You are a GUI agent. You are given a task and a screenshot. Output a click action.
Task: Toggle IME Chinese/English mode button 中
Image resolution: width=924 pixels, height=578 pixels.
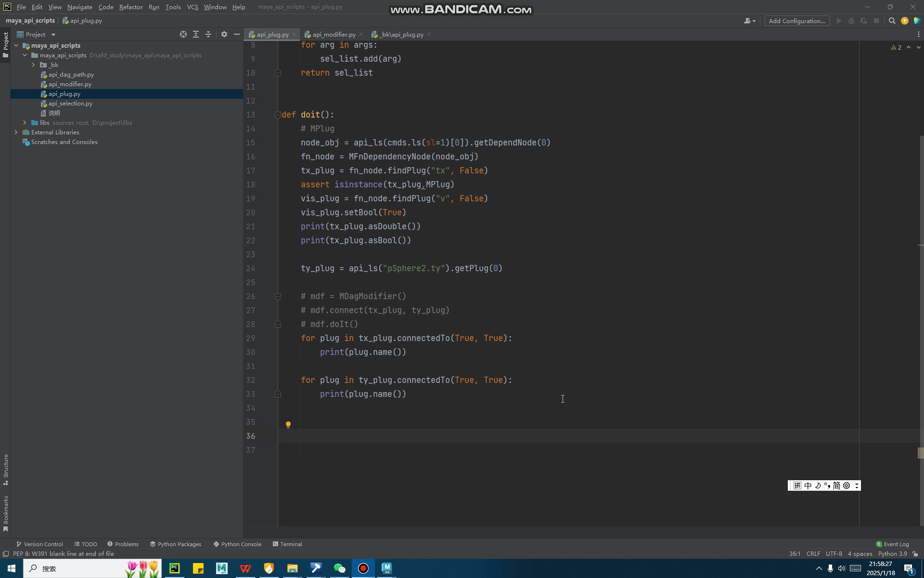pos(808,486)
